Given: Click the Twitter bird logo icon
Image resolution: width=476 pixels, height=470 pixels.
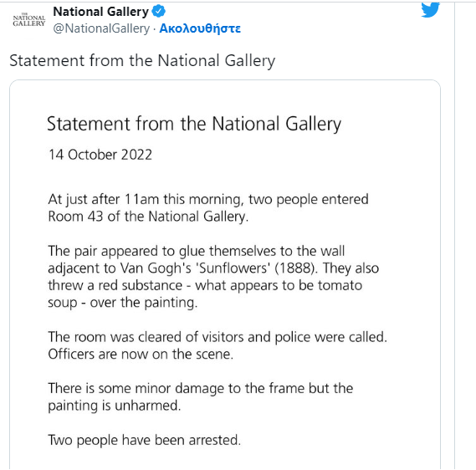Looking at the screenshot, I should coord(431,10).
